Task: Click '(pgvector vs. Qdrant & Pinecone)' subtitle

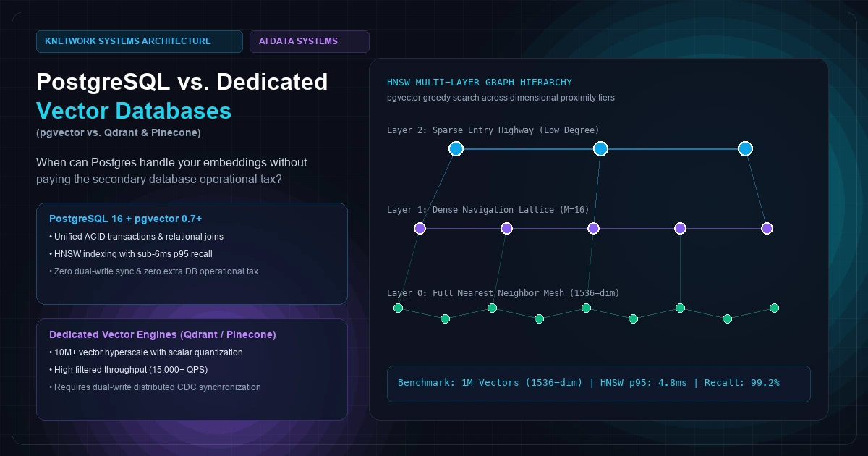Action: pyautogui.click(x=119, y=132)
